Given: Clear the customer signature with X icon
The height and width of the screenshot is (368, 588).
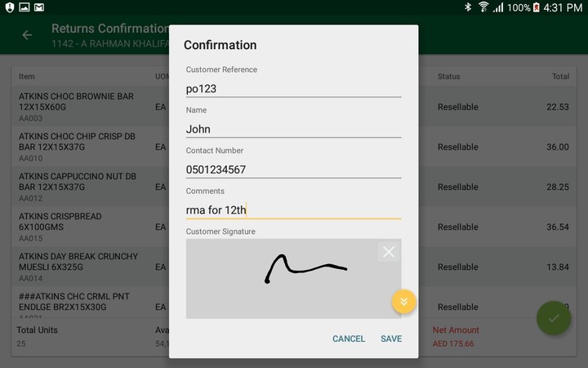Looking at the screenshot, I should point(389,252).
